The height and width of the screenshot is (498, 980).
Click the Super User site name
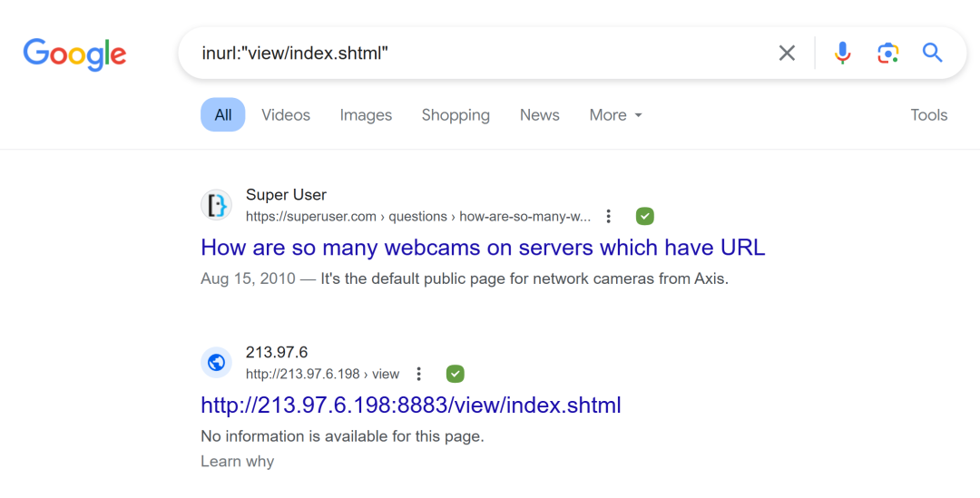[x=286, y=195]
